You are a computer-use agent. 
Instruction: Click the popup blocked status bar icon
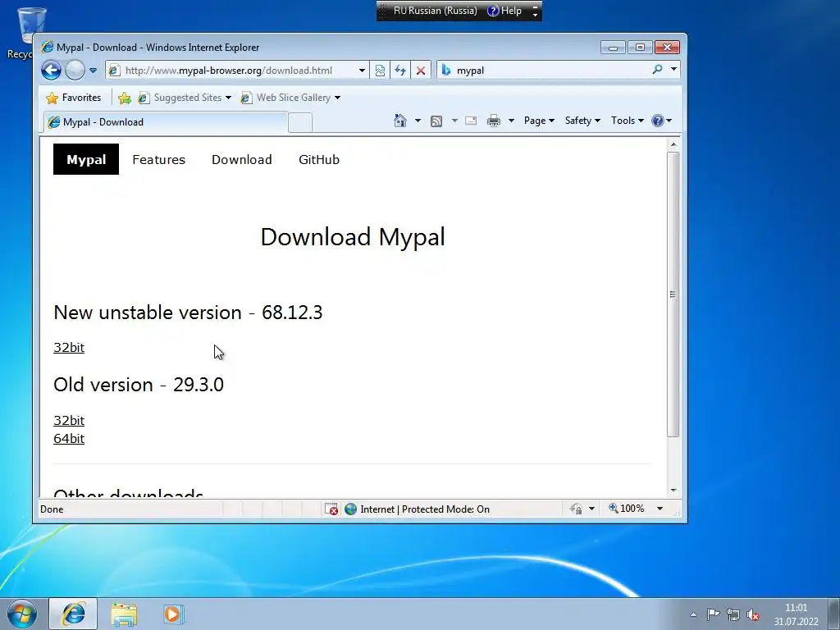point(331,509)
